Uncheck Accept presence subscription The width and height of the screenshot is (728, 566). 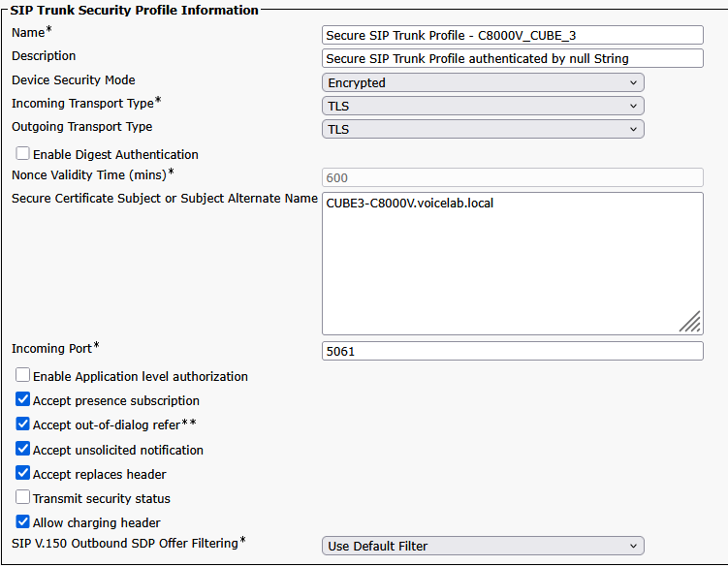tap(23, 400)
